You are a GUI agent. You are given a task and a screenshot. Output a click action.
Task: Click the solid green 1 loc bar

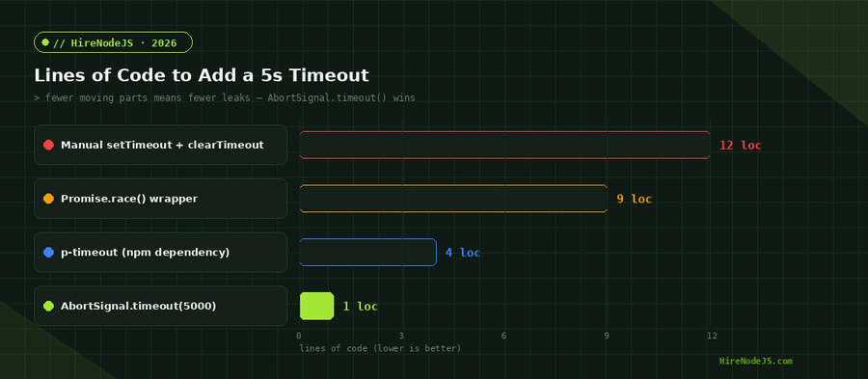tap(316, 306)
